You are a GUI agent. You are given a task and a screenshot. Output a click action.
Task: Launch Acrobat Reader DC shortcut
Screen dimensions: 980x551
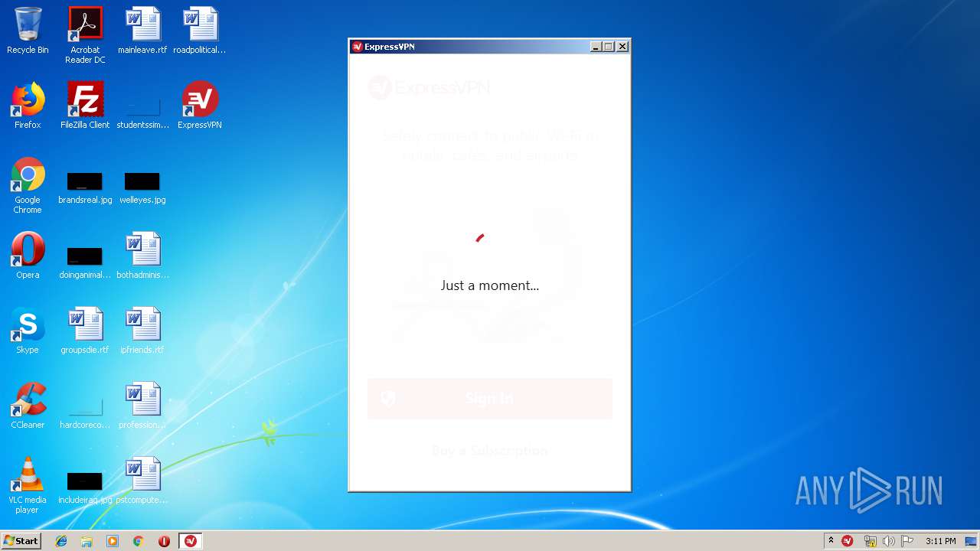point(85,35)
